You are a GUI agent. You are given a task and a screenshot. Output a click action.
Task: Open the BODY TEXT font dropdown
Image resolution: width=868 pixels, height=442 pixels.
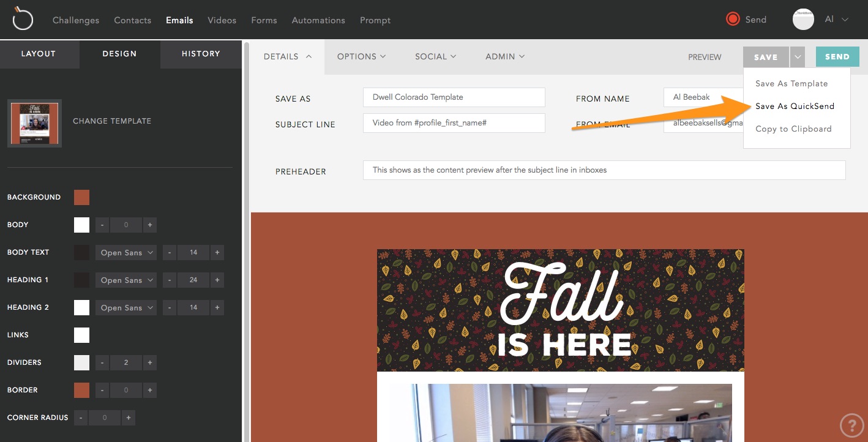[126, 252]
